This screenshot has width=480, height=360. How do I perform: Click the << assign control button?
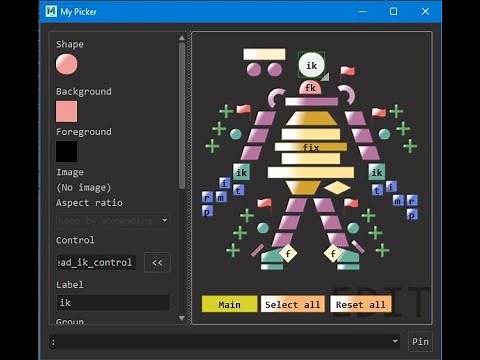tap(157, 263)
